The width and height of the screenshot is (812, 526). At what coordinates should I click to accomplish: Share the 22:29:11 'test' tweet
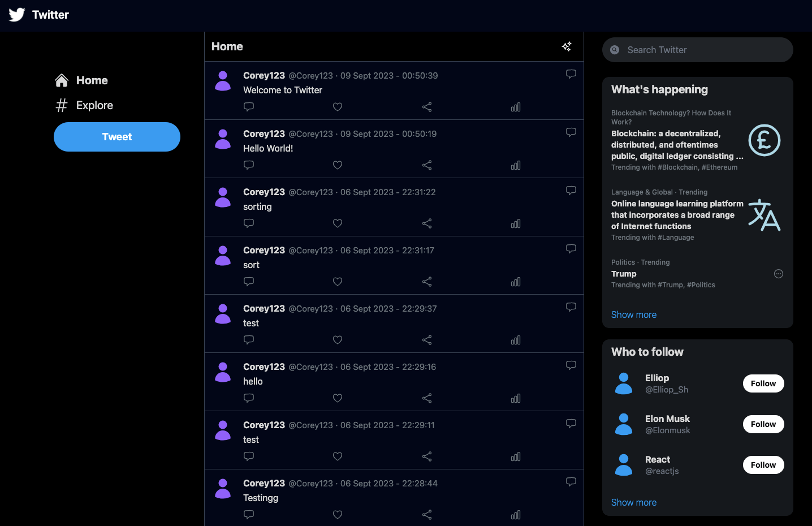427,456
